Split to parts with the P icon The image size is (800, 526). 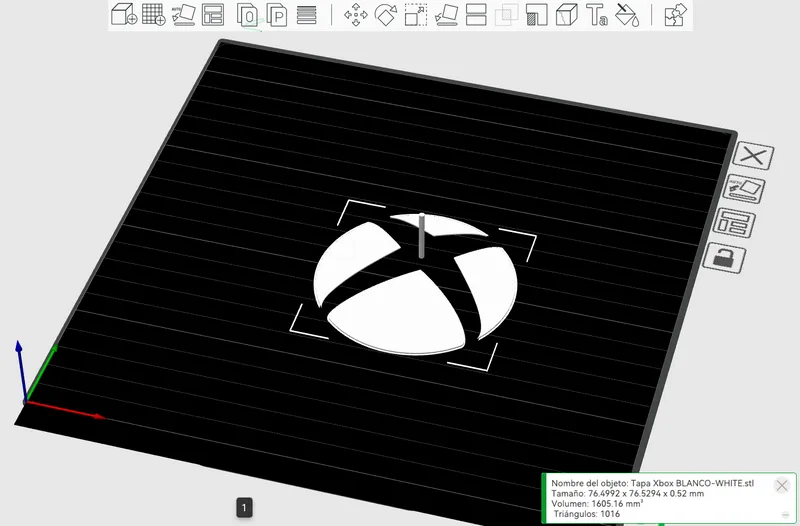click(277, 15)
